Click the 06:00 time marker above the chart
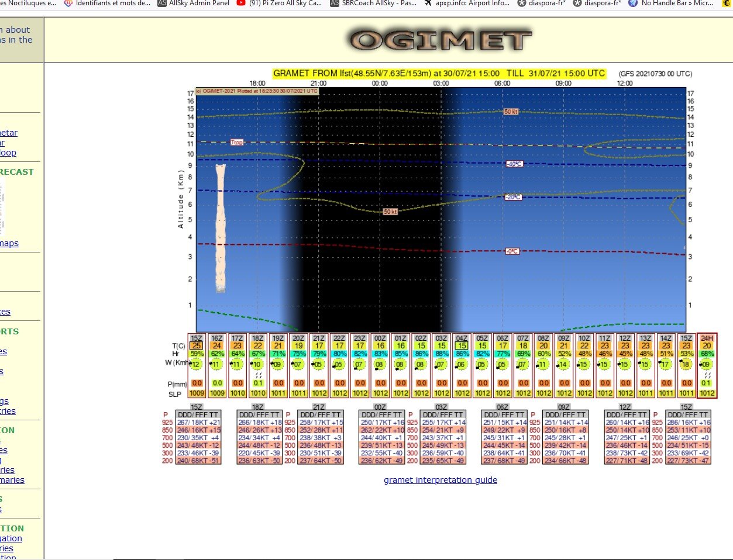This screenshot has width=733, height=560. click(x=502, y=84)
